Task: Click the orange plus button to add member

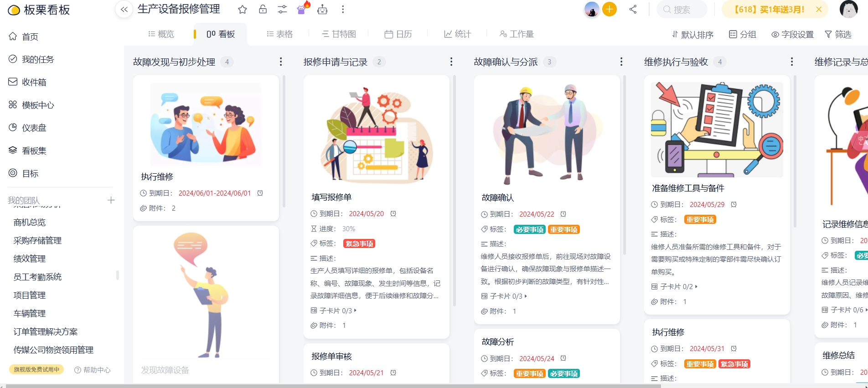Action: (x=610, y=9)
